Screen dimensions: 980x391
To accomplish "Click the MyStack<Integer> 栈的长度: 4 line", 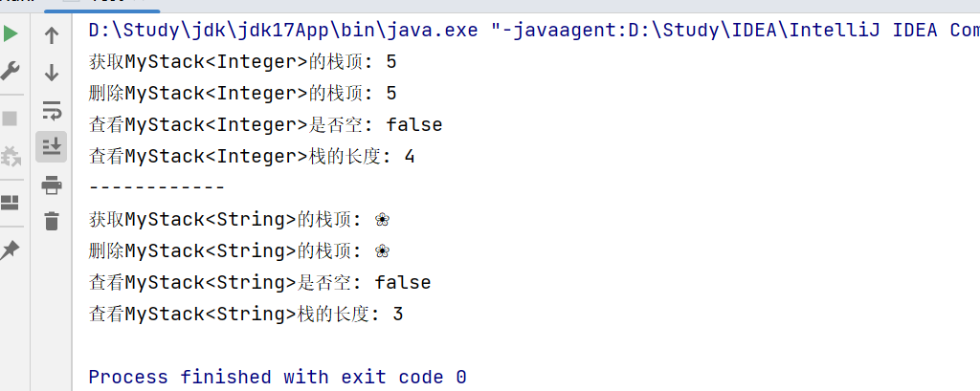I will point(251,156).
